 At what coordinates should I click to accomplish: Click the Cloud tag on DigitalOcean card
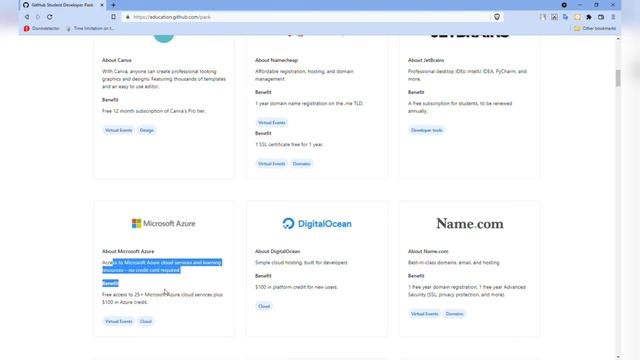tap(264, 306)
